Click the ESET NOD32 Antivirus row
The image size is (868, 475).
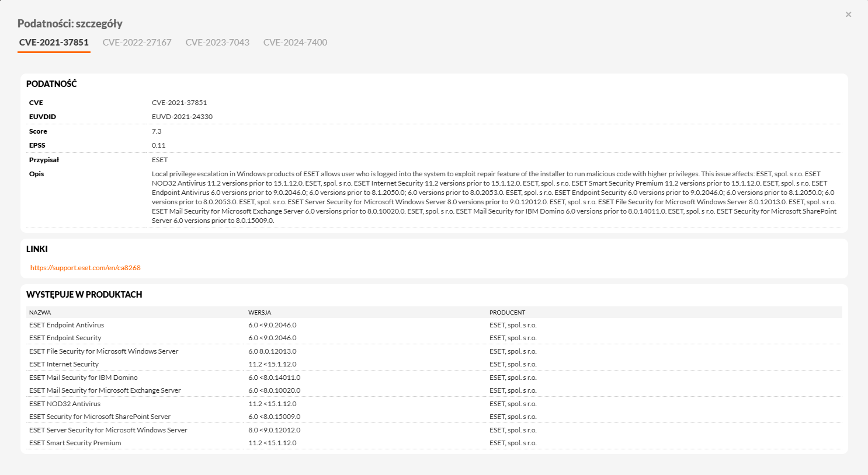65,404
